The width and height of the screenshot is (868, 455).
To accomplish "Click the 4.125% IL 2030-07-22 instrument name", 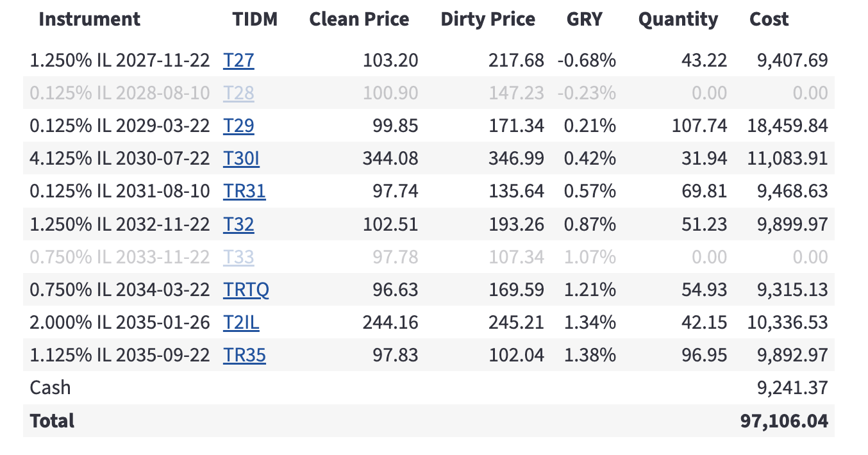I will click(x=120, y=159).
